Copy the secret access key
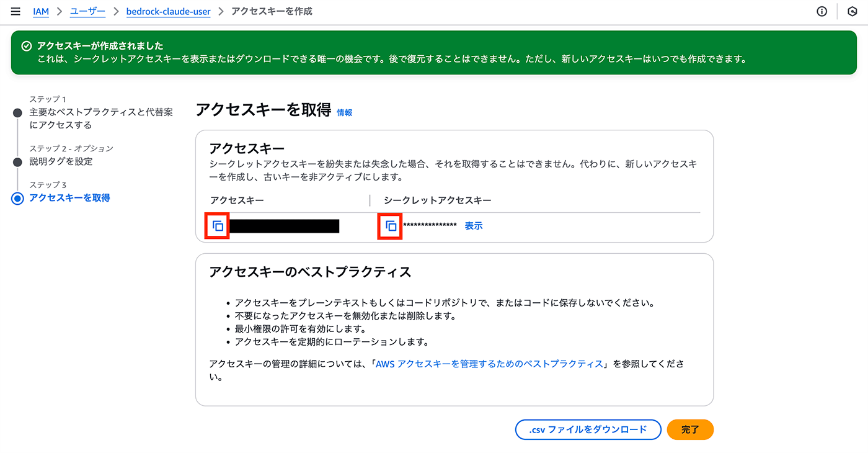 click(391, 226)
